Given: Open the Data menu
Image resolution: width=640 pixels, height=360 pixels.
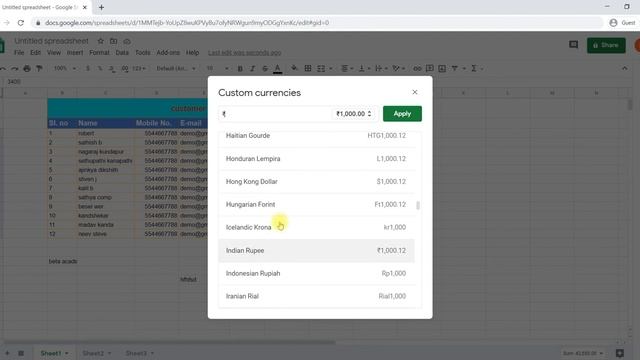Looking at the screenshot, I should 122,53.
